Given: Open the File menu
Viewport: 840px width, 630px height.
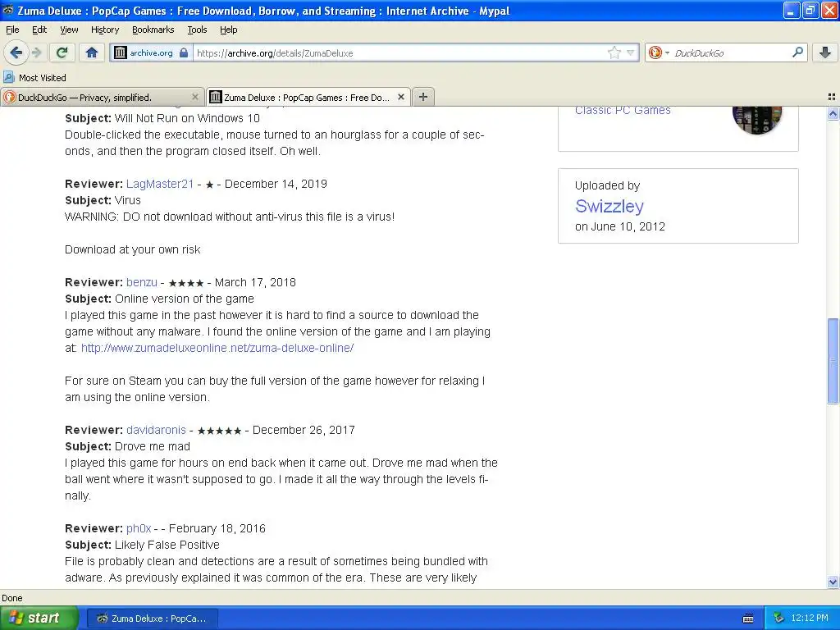Looking at the screenshot, I should pyautogui.click(x=12, y=30).
